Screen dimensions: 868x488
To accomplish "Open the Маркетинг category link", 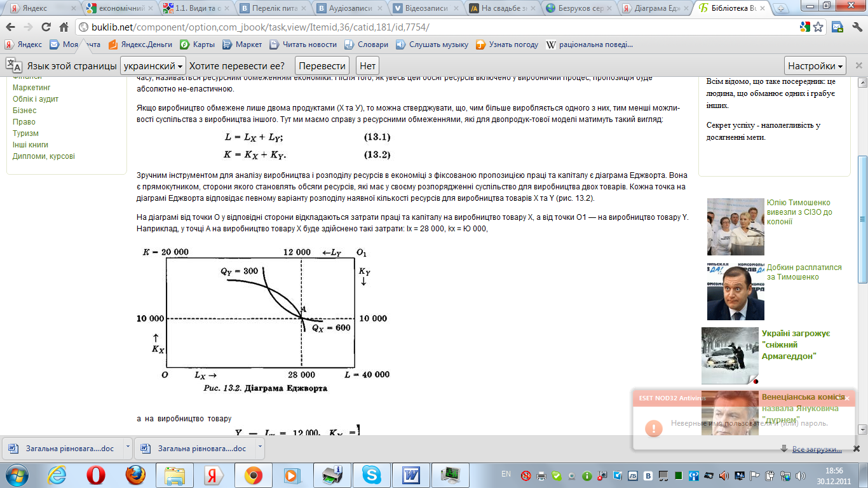I will (x=32, y=88).
